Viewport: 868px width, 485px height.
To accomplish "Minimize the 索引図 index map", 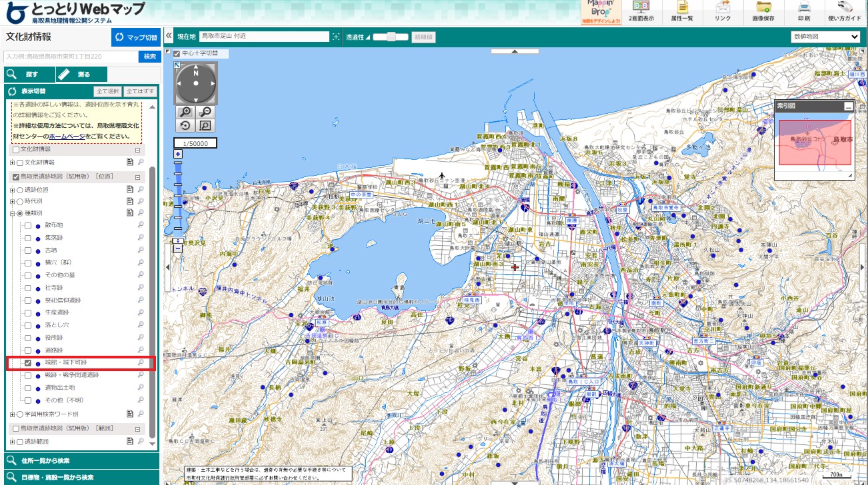I will point(848,106).
